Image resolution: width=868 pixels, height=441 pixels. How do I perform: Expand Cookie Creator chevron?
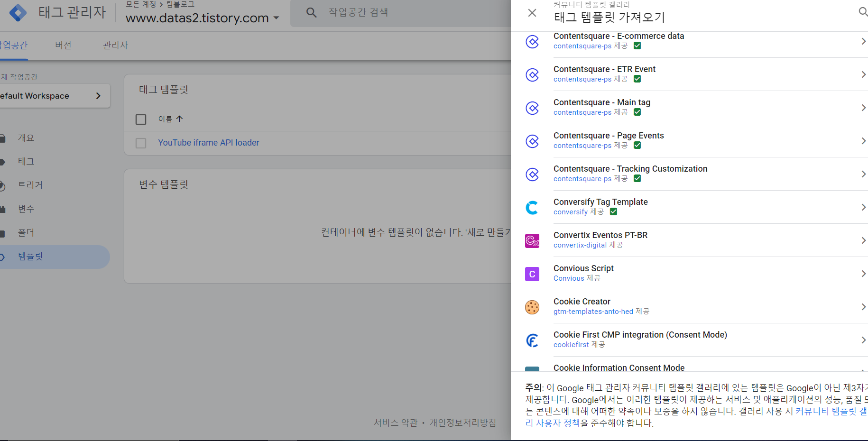pyautogui.click(x=863, y=307)
